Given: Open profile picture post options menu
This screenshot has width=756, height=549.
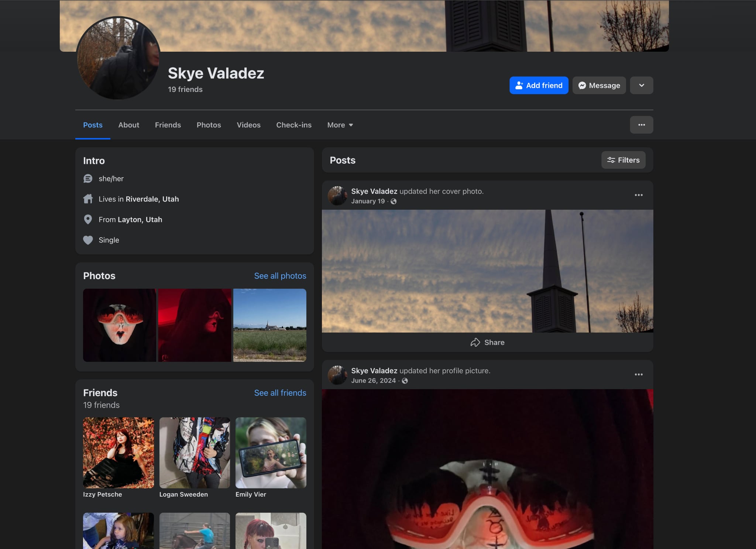Looking at the screenshot, I should point(639,374).
